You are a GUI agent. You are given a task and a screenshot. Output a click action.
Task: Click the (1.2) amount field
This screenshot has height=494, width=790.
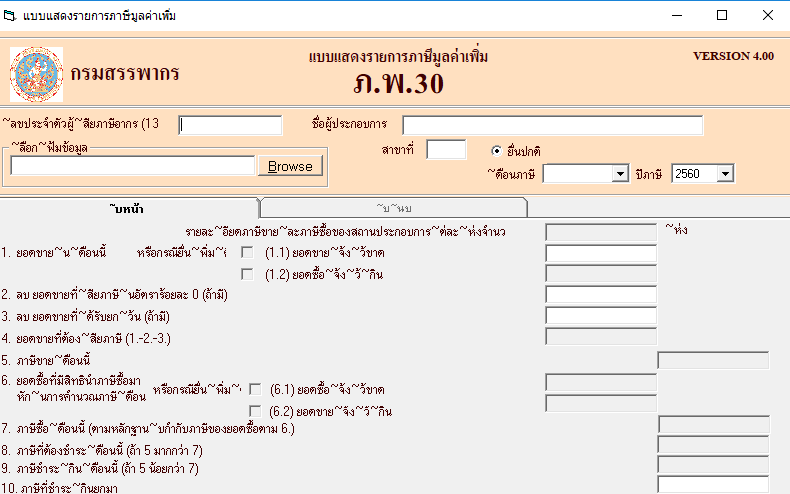(x=601, y=274)
